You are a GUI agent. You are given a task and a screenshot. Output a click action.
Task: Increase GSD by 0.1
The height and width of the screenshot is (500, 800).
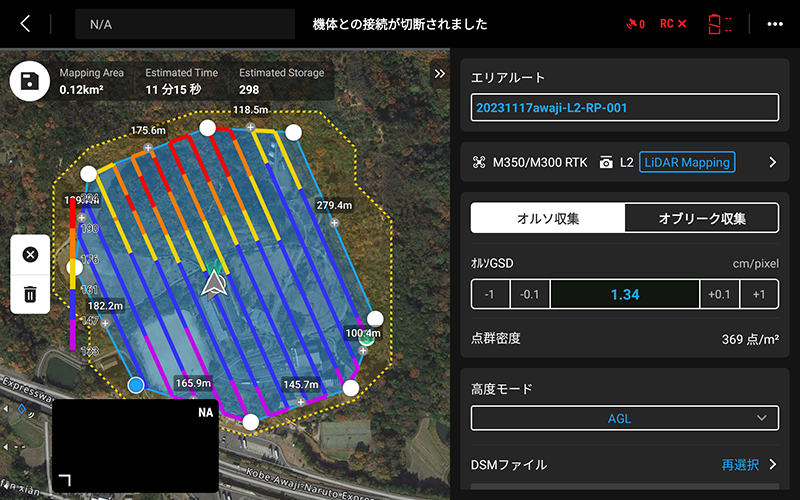click(719, 294)
